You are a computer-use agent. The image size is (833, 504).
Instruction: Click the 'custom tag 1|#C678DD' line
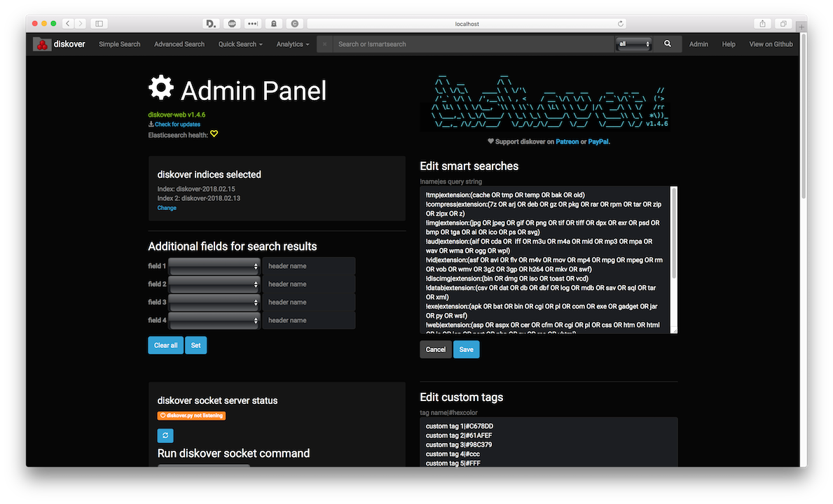coord(460,426)
